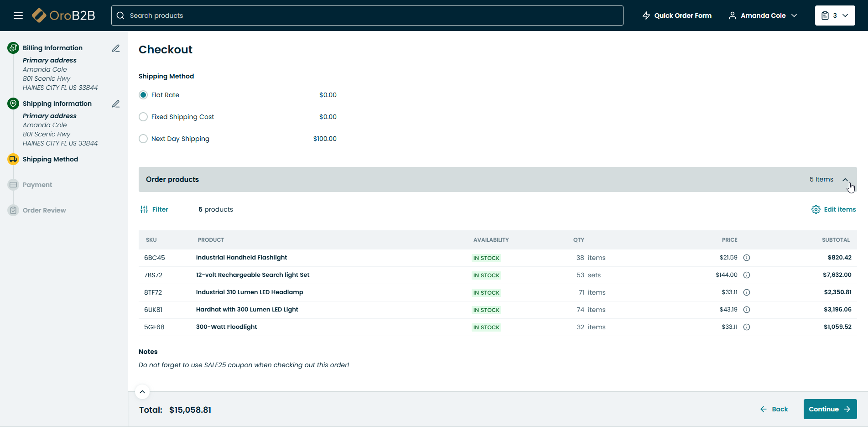Edit Billing Information with pencil icon
The height and width of the screenshot is (431, 868).
pyautogui.click(x=116, y=48)
